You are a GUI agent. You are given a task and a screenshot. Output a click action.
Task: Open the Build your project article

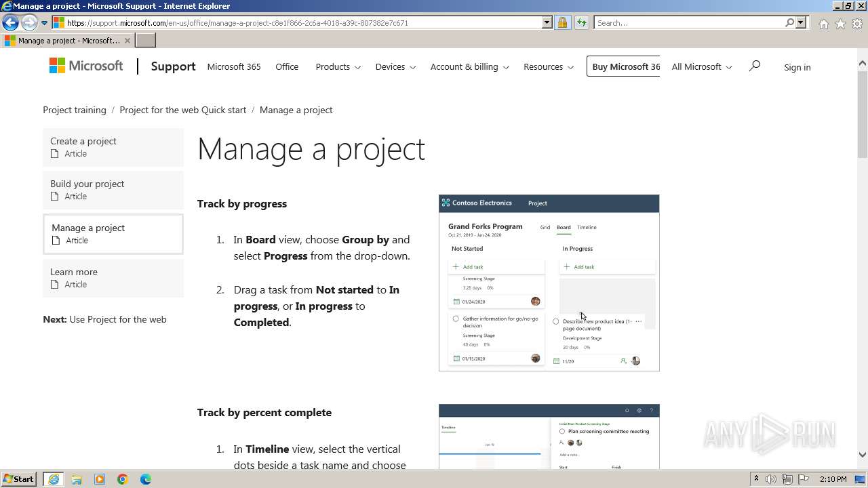tap(113, 190)
